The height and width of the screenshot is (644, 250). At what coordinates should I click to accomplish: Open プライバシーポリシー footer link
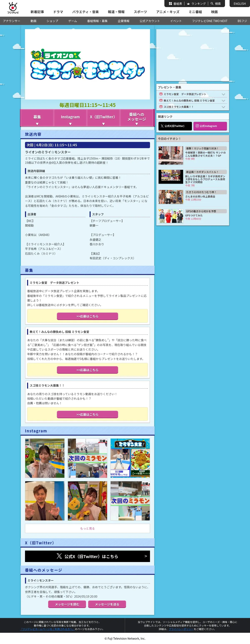pos(181,629)
